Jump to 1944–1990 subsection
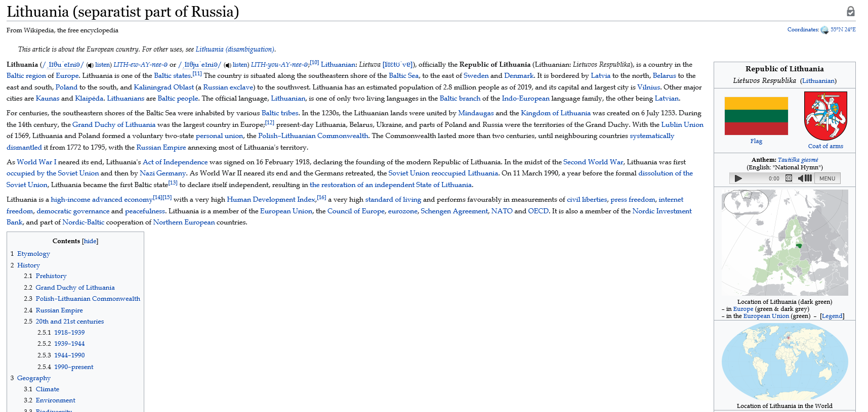Screen dimensions: 868x412 (x=69, y=355)
